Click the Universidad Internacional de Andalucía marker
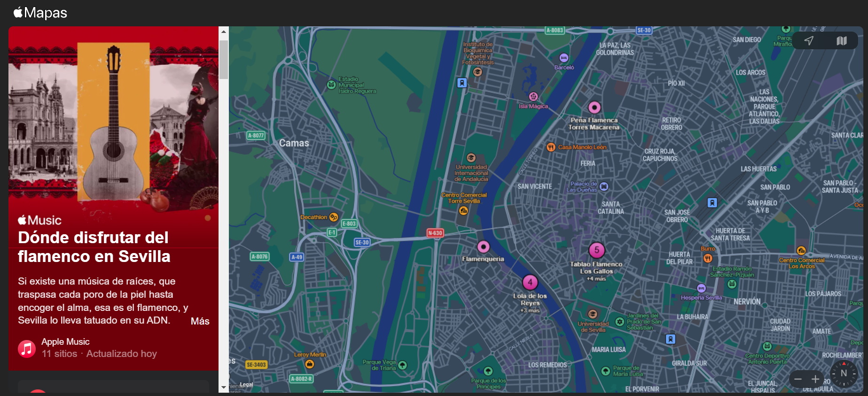This screenshot has width=868, height=396. click(471, 158)
